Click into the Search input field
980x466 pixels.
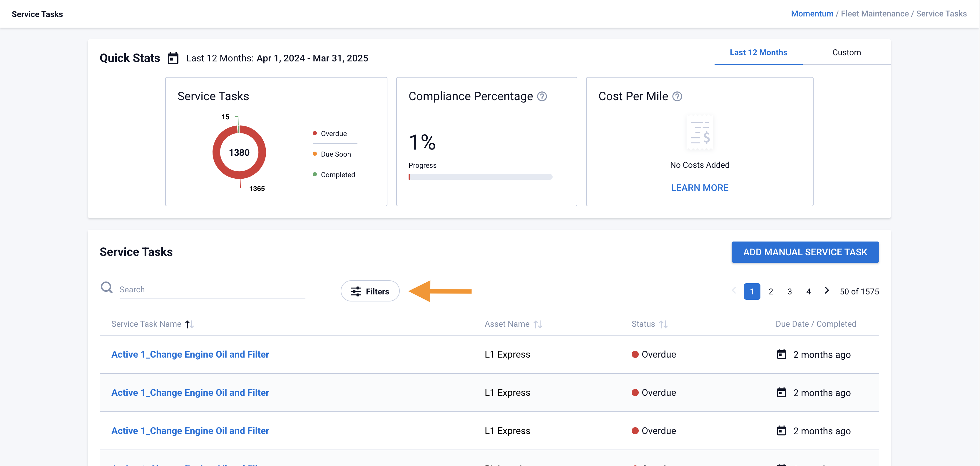[212, 289]
